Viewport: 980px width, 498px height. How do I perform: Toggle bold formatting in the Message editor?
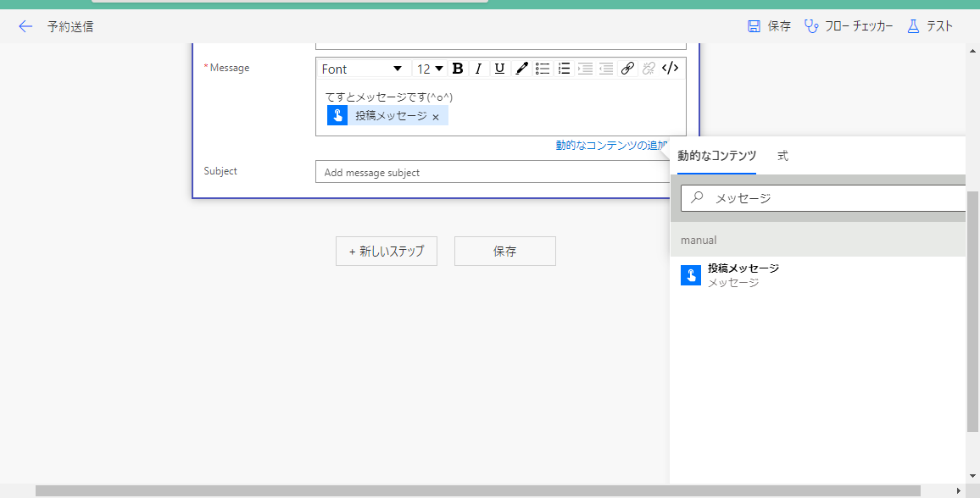pos(458,69)
